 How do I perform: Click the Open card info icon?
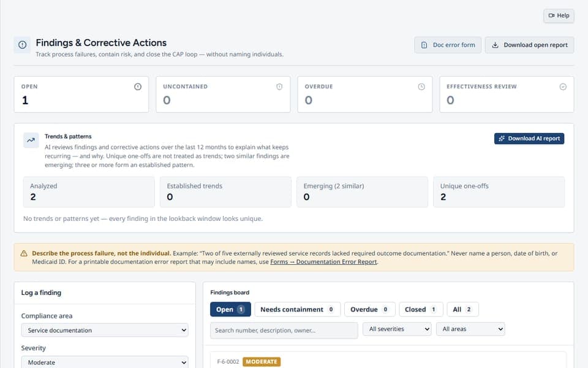coord(138,86)
